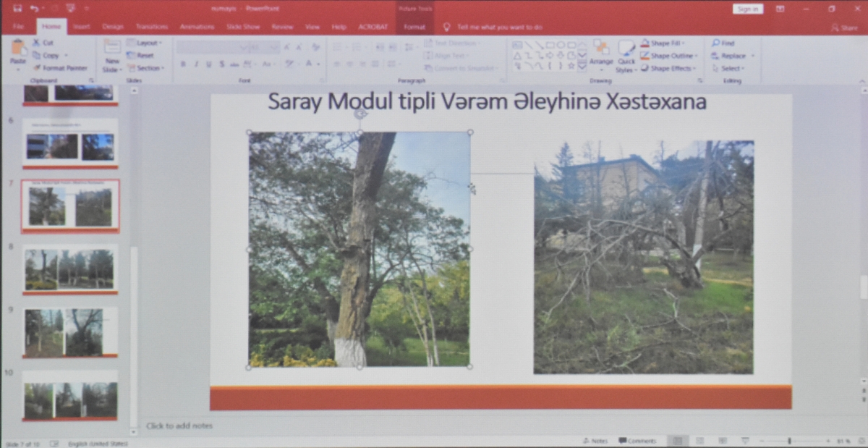This screenshot has width=868, height=448.
Task: Switch to the Slide Show tab
Action: click(x=243, y=27)
